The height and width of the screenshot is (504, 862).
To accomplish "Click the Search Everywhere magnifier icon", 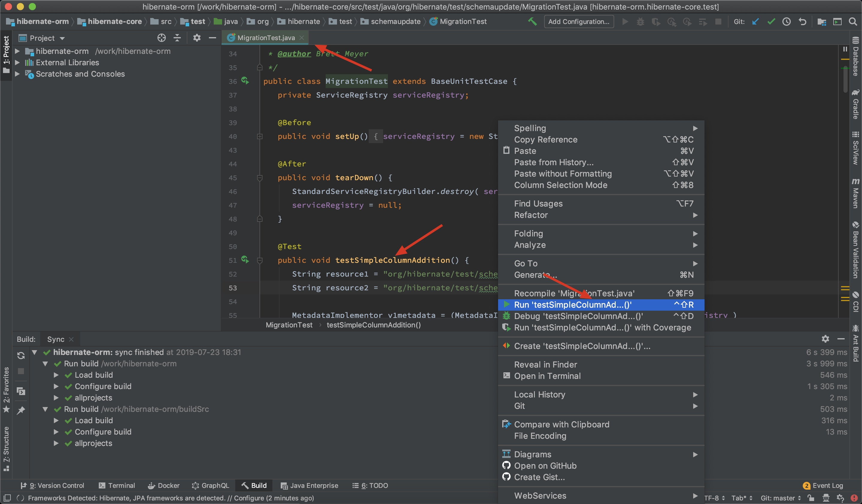I will point(853,22).
